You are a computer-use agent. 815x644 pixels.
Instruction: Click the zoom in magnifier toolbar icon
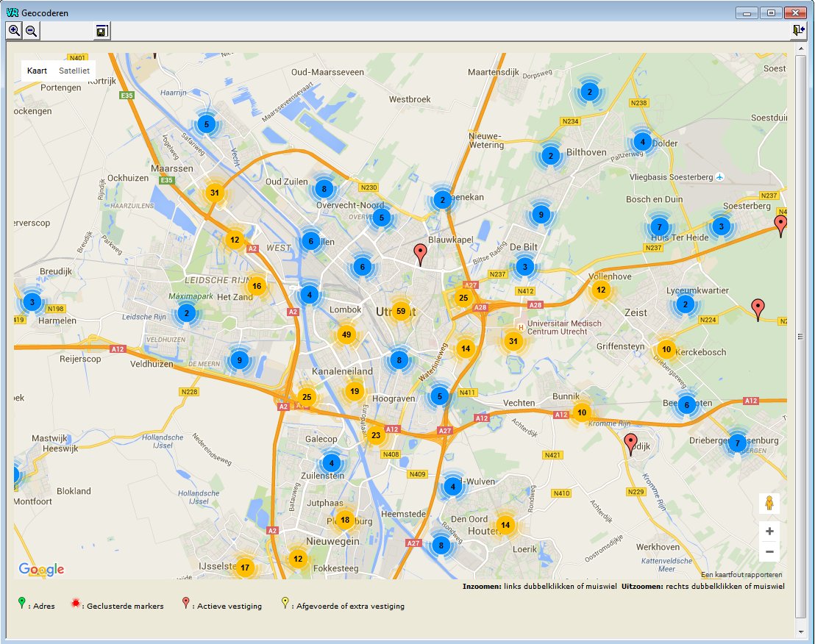14,31
